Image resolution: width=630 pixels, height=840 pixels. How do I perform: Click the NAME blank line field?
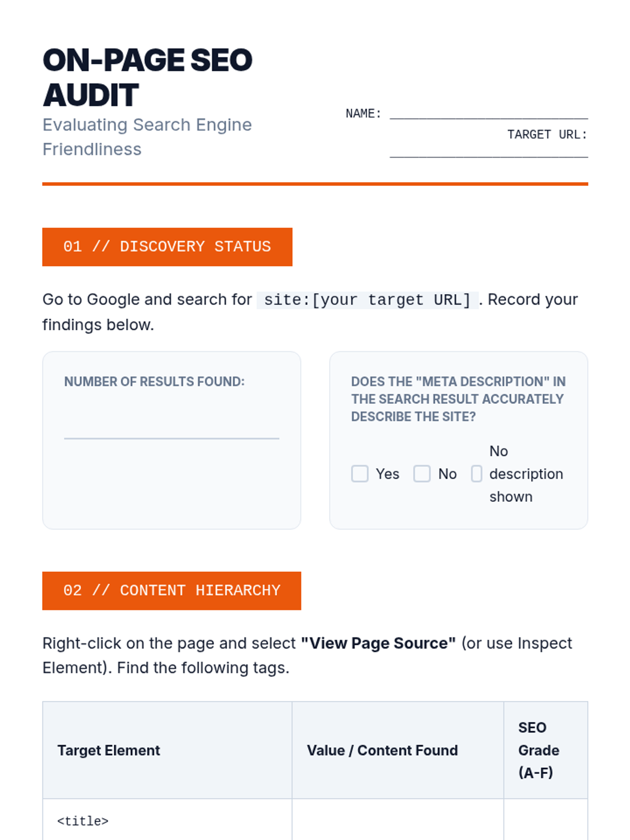[x=488, y=113]
